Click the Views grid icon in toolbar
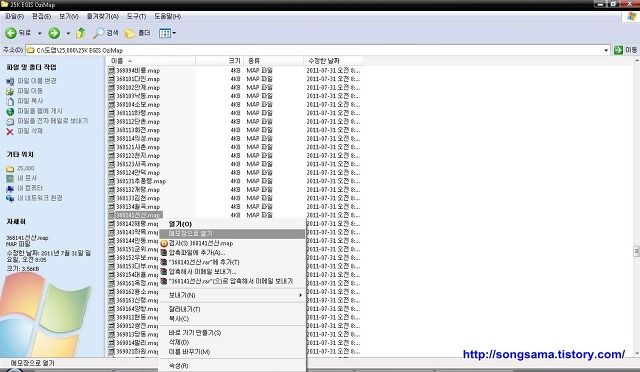 164,33
